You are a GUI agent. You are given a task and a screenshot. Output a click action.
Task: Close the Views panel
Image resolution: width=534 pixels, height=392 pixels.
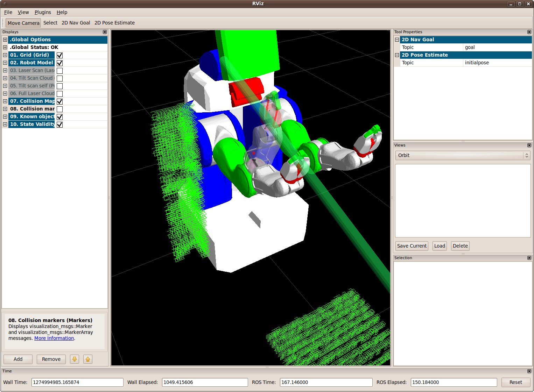point(529,145)
